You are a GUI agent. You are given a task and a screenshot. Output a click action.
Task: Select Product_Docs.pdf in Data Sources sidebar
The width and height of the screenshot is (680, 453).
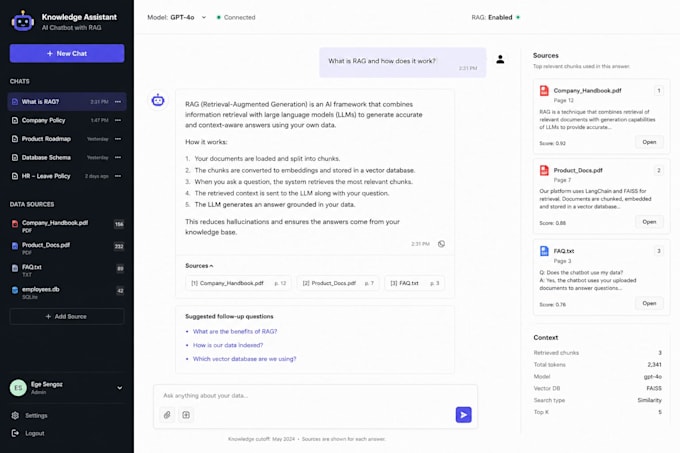click(67, 248)
